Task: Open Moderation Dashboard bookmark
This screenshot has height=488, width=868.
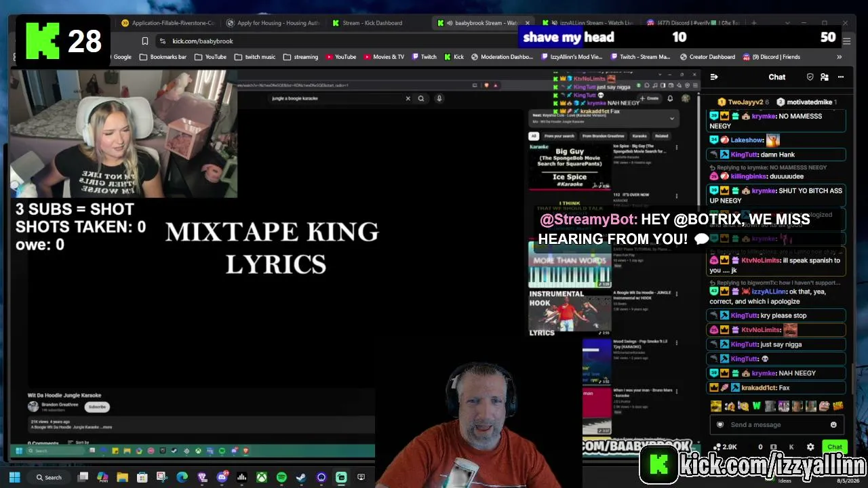Action: 502,57
